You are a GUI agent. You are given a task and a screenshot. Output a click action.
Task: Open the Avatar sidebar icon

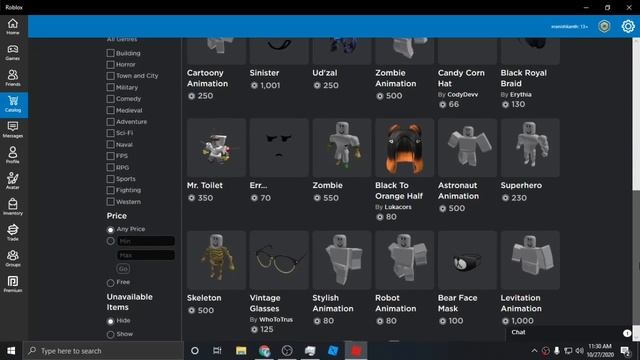13,181
